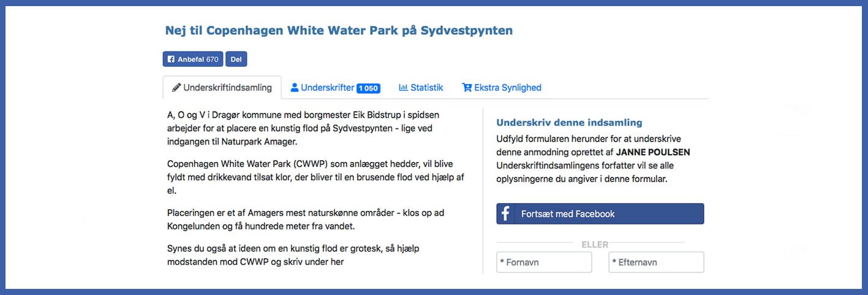Click in the Fornavn input field
Image resolution: width=868 pixels, height=295 pixels.
click(545, 262)
